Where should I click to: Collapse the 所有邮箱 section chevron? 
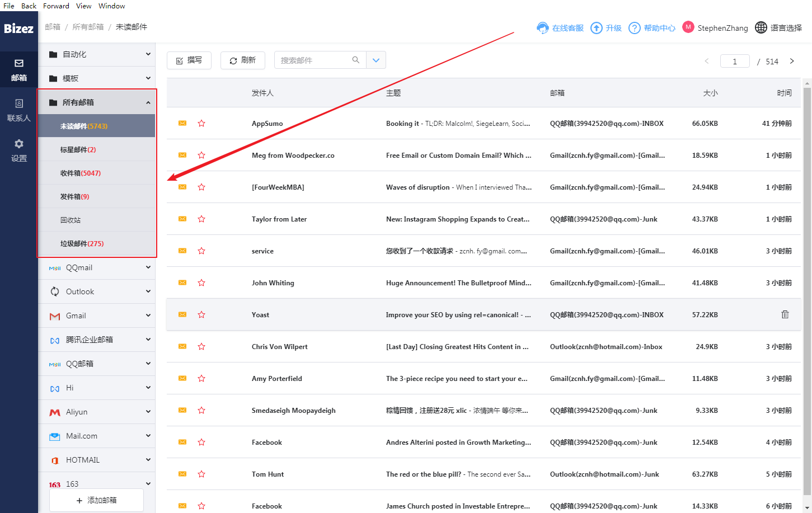point(148,102)
